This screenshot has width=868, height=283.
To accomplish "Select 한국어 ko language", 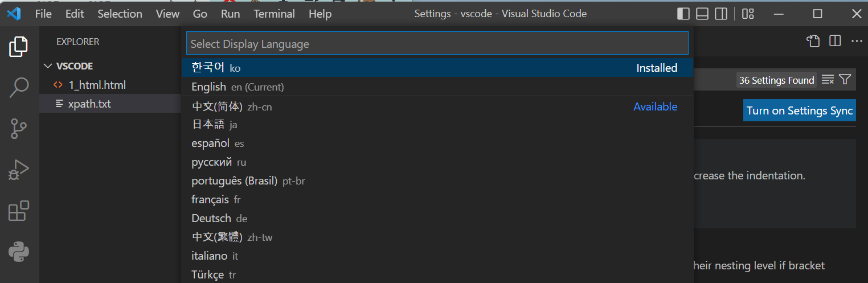I will point(437,68).
